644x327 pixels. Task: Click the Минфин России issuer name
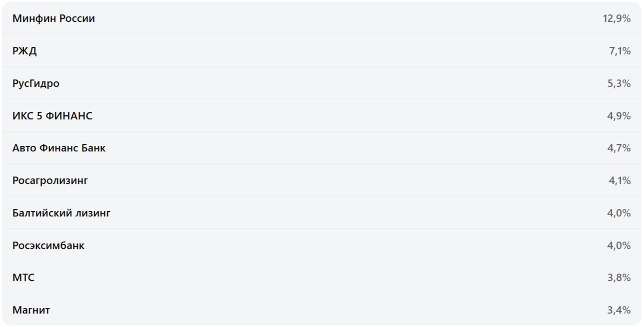pos(53,19)
